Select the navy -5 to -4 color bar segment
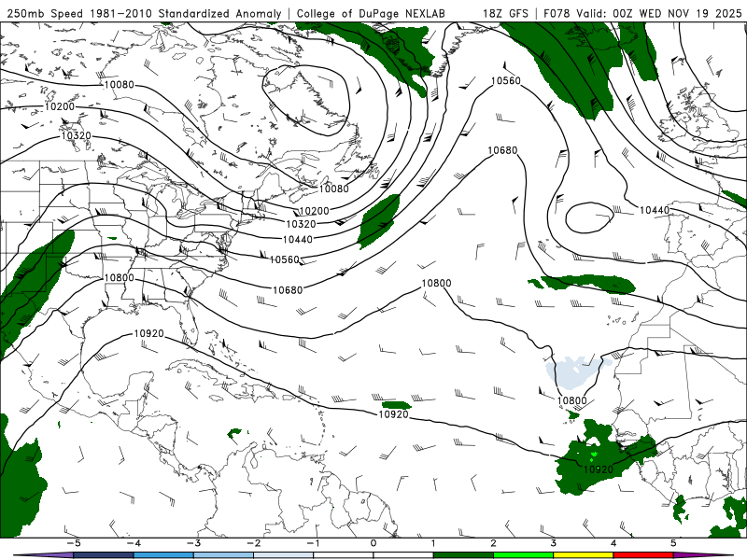747x560 pixels. pyautogui.click(x=104, y=555)
